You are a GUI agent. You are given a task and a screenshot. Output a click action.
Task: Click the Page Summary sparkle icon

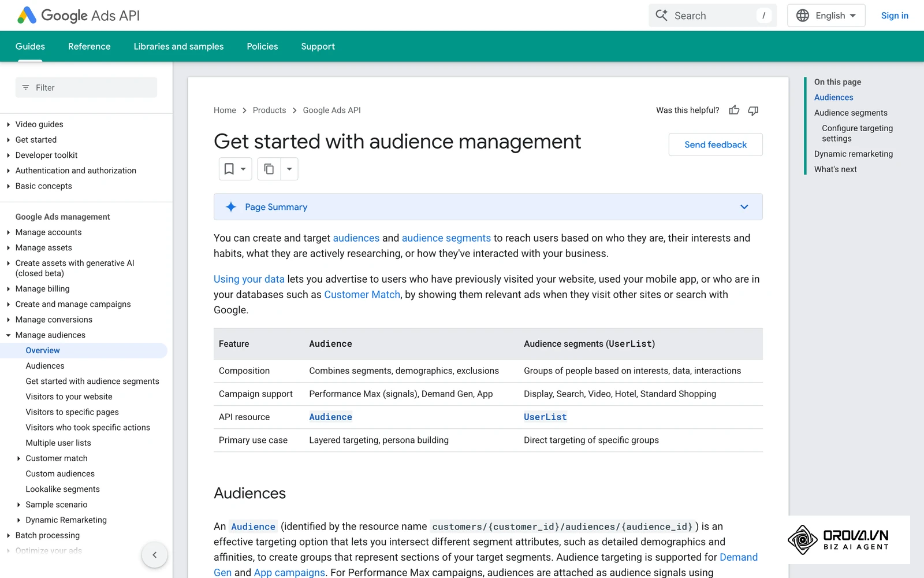(231, 207)
